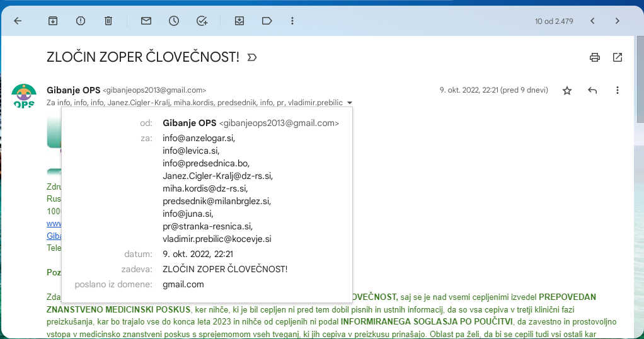This screenshot has width=644, height=339.
Task: Open the Labels icon in toolbar
Action: click(x=267, y=21)
